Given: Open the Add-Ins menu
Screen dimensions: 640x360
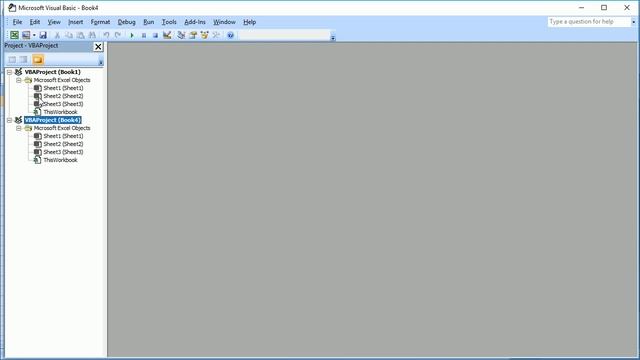Looking at the screenshot, I should (195, 22).
